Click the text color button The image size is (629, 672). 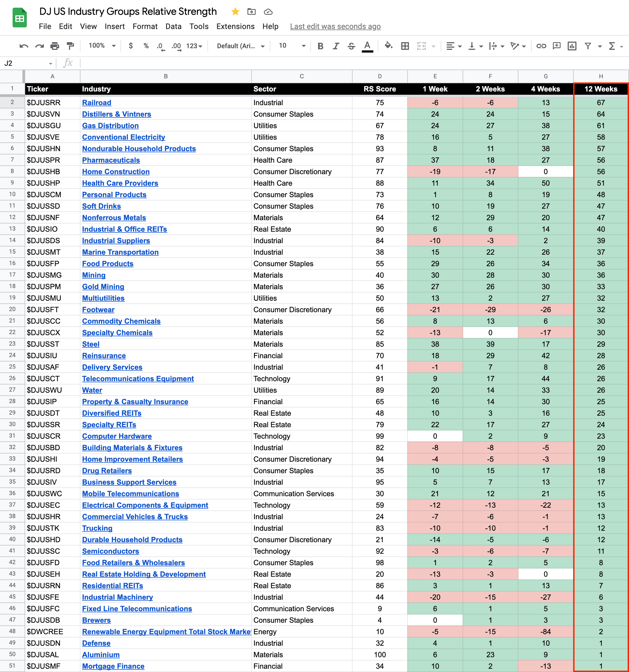[367, 46]
